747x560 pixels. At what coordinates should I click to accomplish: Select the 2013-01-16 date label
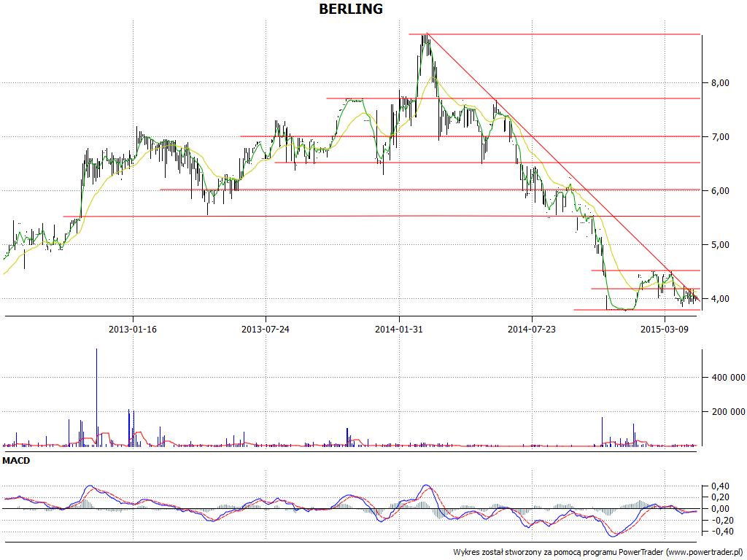[133, 329]
